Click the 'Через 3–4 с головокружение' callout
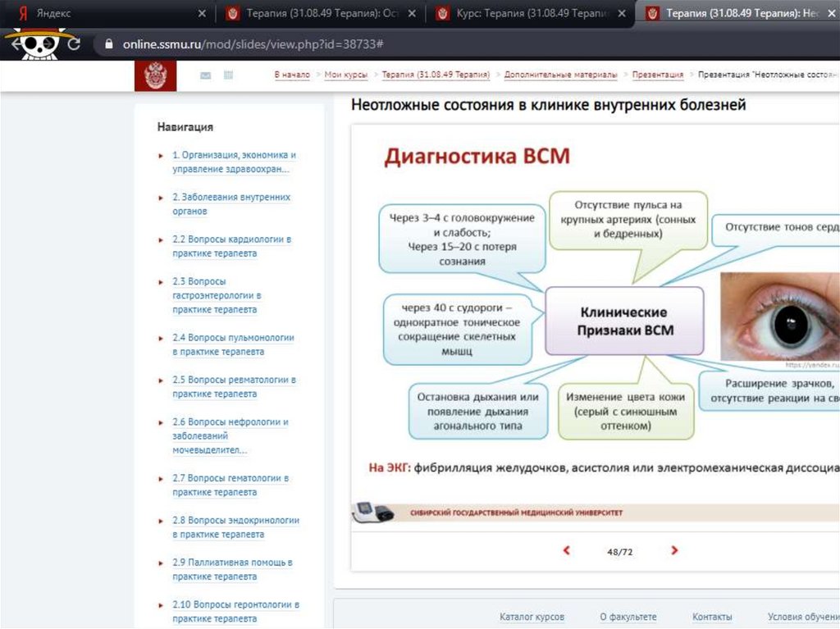 tap(462, 239)
